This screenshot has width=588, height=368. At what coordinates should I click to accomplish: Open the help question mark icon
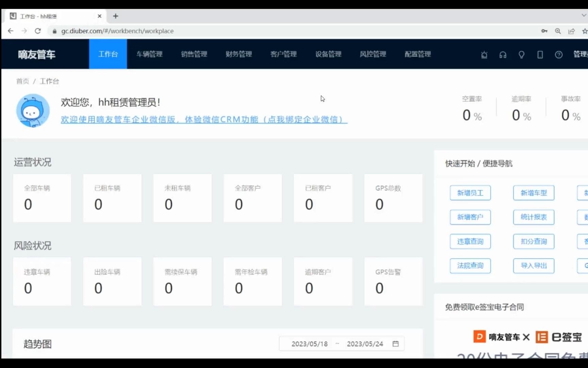pos(558,55)
